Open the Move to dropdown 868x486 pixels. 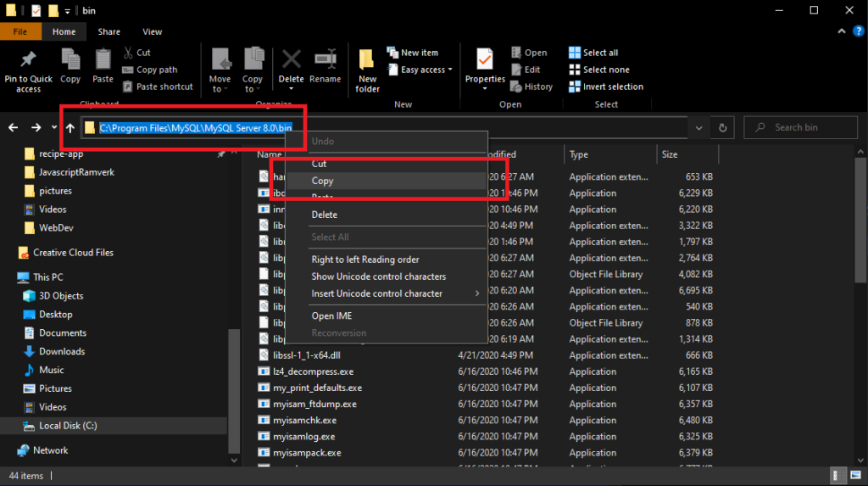click(x=220, y=70)
